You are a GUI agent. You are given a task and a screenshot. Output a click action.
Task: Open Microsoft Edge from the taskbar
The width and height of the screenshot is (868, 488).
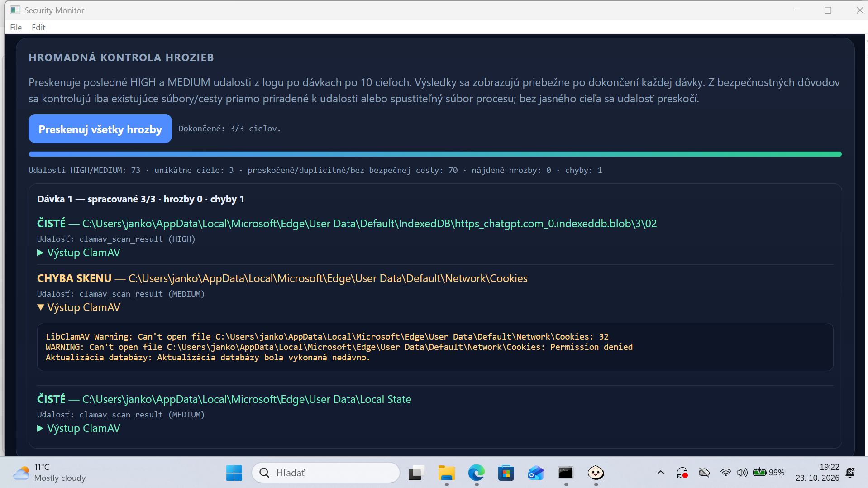476,473
